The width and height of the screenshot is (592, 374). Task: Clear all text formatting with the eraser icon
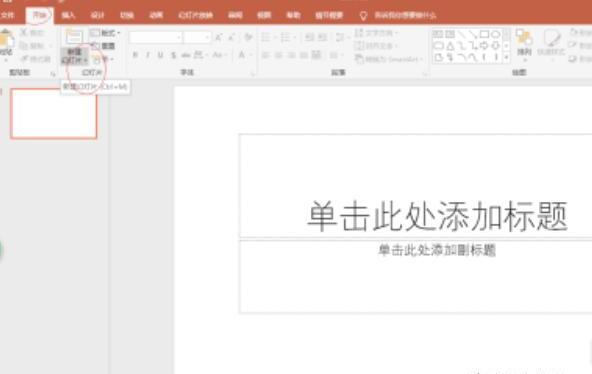point(248,37)
